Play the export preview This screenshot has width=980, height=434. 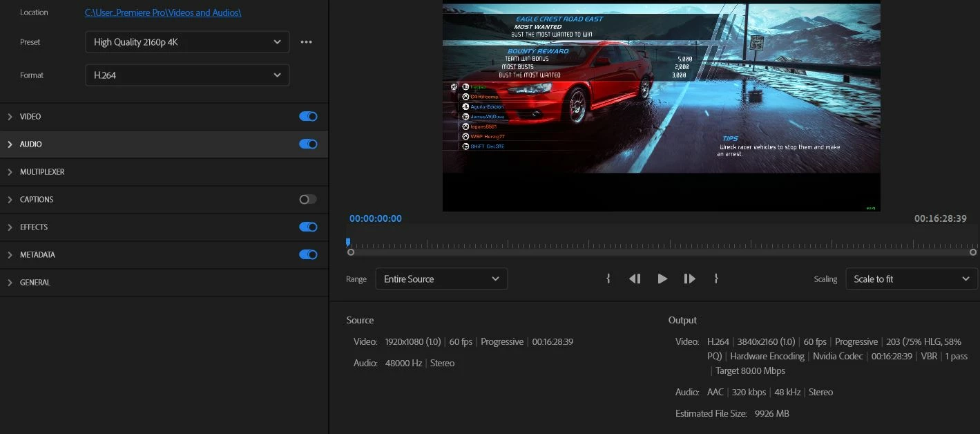tap(662, 279)
